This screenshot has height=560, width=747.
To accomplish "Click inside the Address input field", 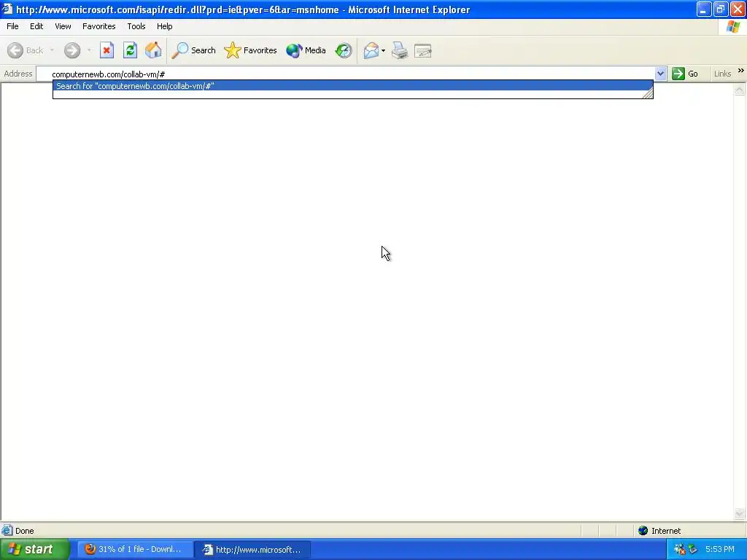I will pos(345,74).
